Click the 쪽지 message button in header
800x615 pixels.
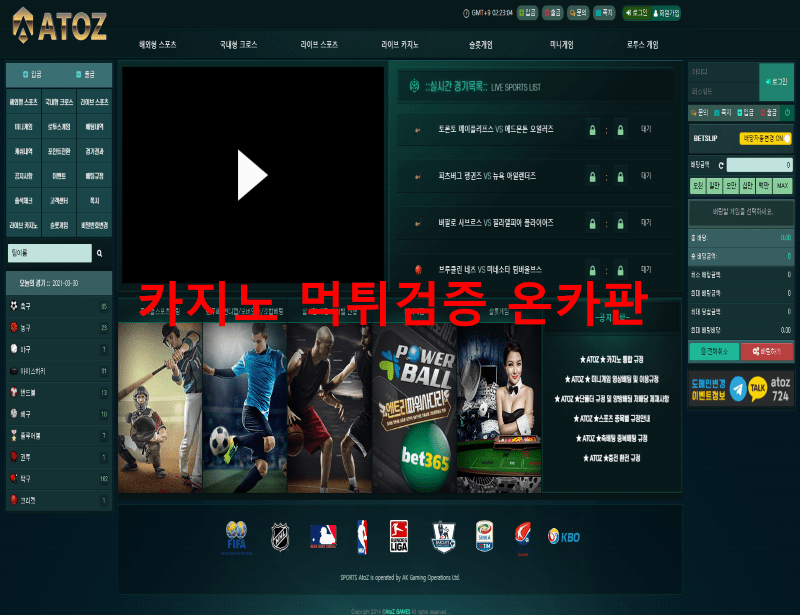point(605,13)
